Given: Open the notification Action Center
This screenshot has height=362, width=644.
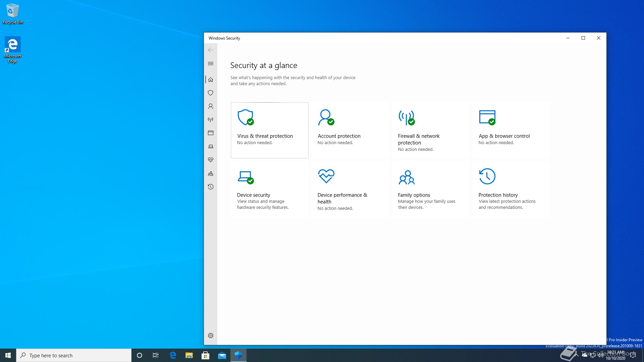Looking at the screenshot, I should tap(633, 355).
